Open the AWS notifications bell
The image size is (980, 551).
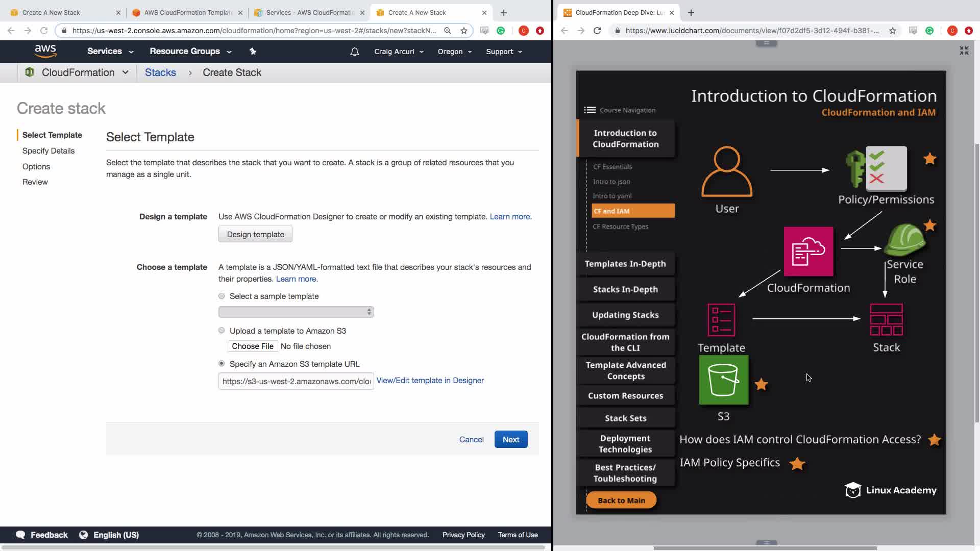[x=354, y=52]
